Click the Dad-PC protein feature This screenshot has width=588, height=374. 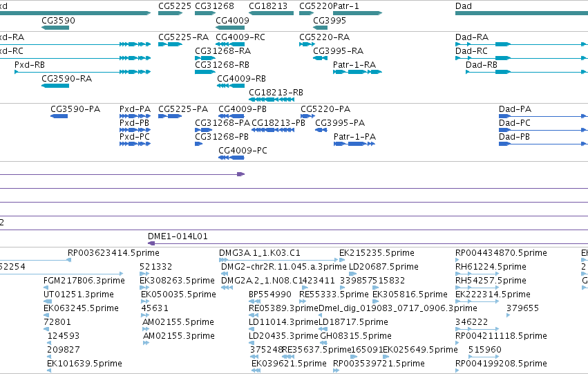[x=543, y=130]
